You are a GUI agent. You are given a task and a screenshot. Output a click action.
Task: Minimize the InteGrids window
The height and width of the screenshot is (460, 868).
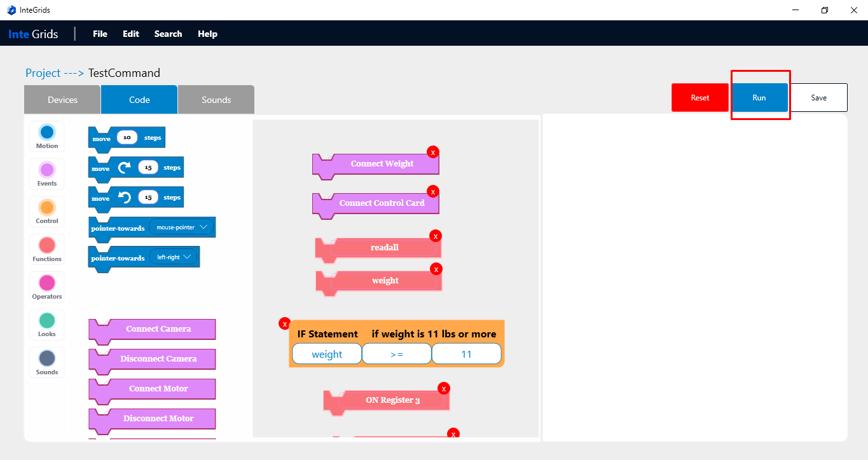(x=796, y=10)
